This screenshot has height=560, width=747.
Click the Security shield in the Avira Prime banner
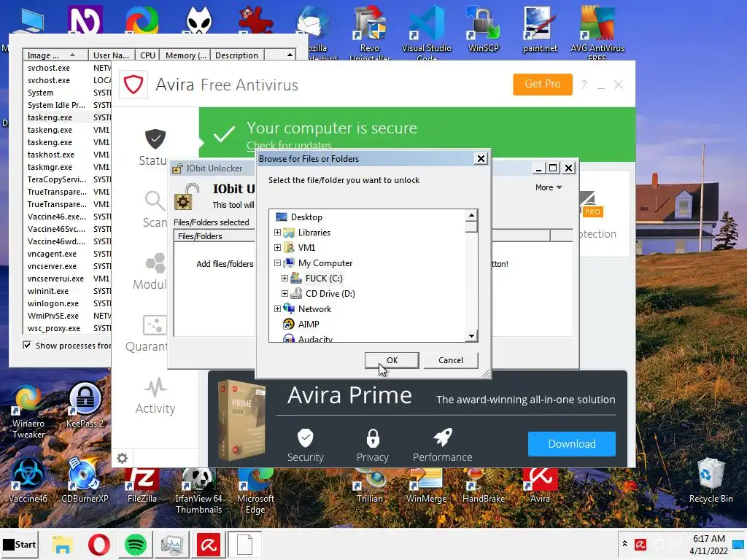[306, 437]
